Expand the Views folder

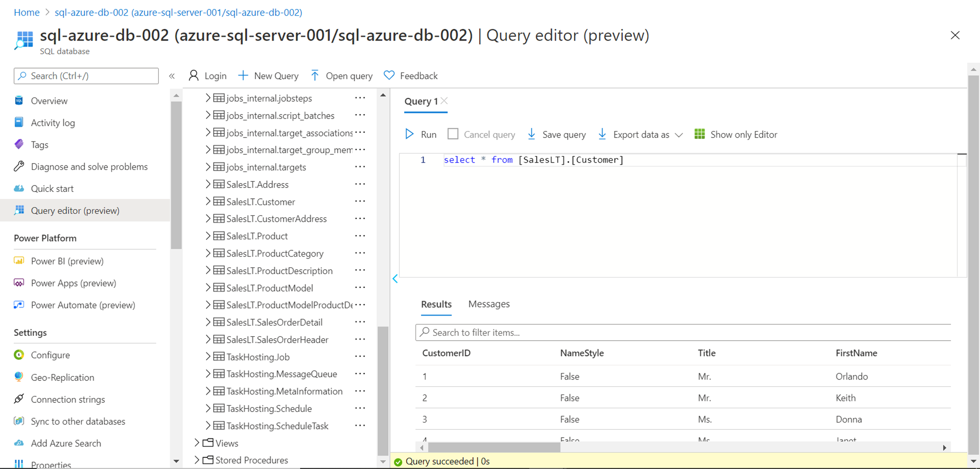pyautogui.click(x=197, y=443)
